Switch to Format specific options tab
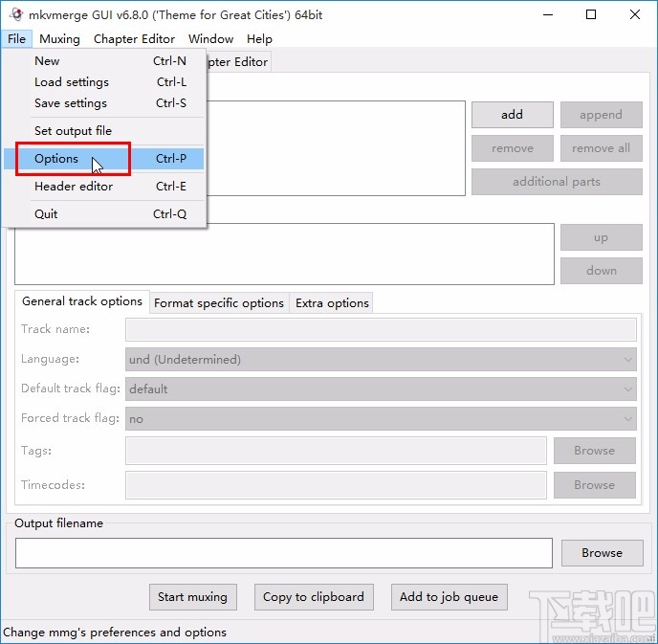 point(219,303)
